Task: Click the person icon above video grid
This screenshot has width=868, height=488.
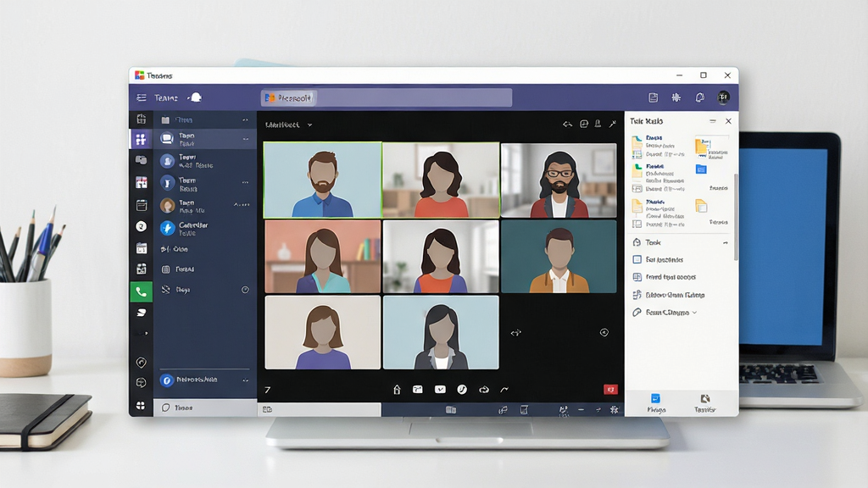Action: tap(598, 124)
